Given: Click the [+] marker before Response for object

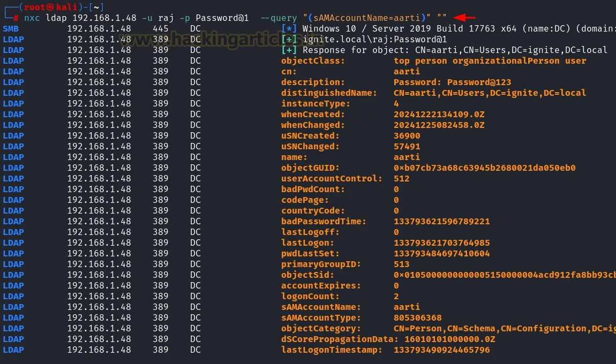Looking at the screenshot, I should (x=289, y=50).
